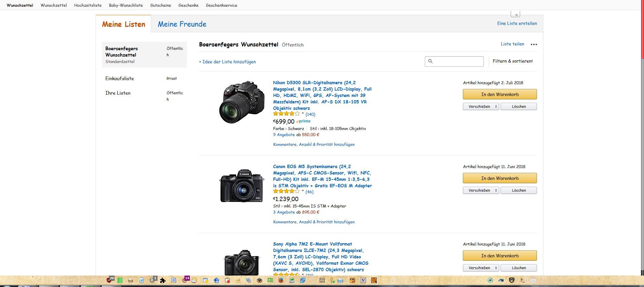Viewport: 644px width, 287px height.
Task: Click the Liste teilen link
Action: click(x=512, y=44)
